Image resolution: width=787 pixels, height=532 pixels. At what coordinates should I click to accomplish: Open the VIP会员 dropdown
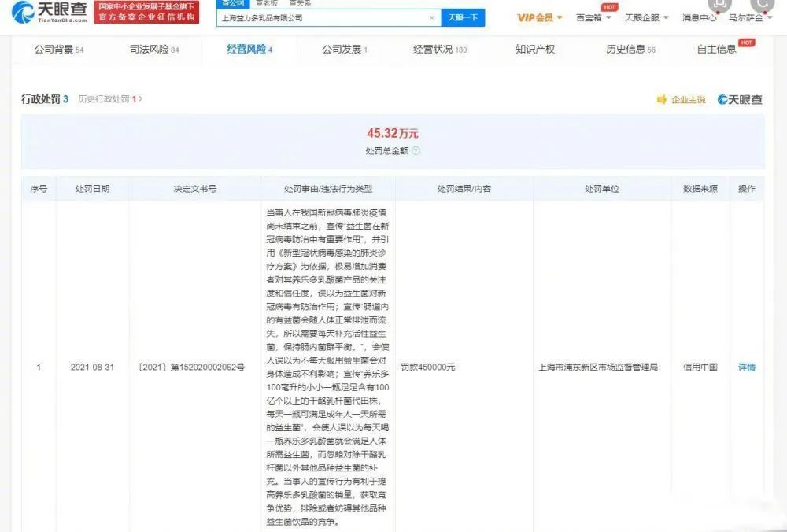click(540, 17)
